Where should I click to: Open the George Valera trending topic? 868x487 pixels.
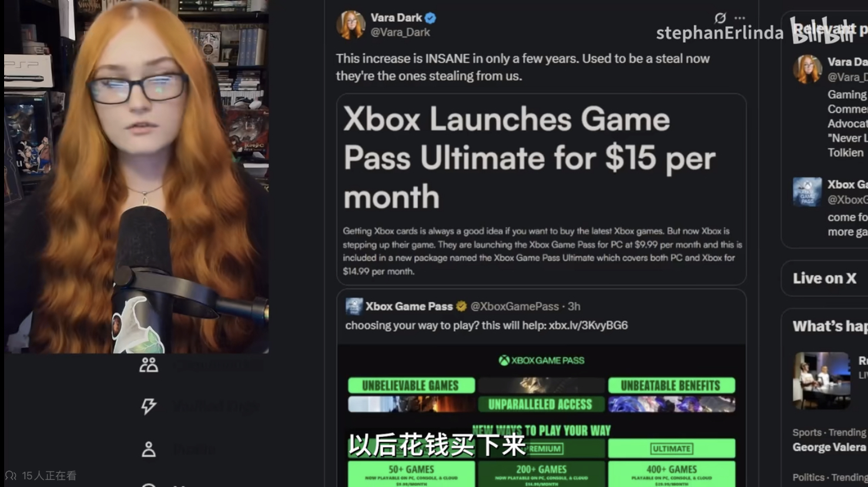click(829, 448)
